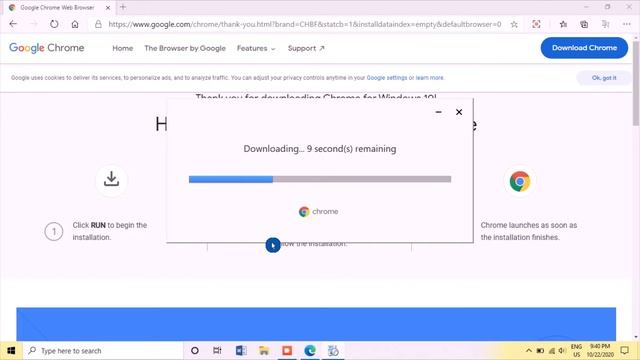
Task: Open the learn more cookie link
Action: click(x=429, y=78)
